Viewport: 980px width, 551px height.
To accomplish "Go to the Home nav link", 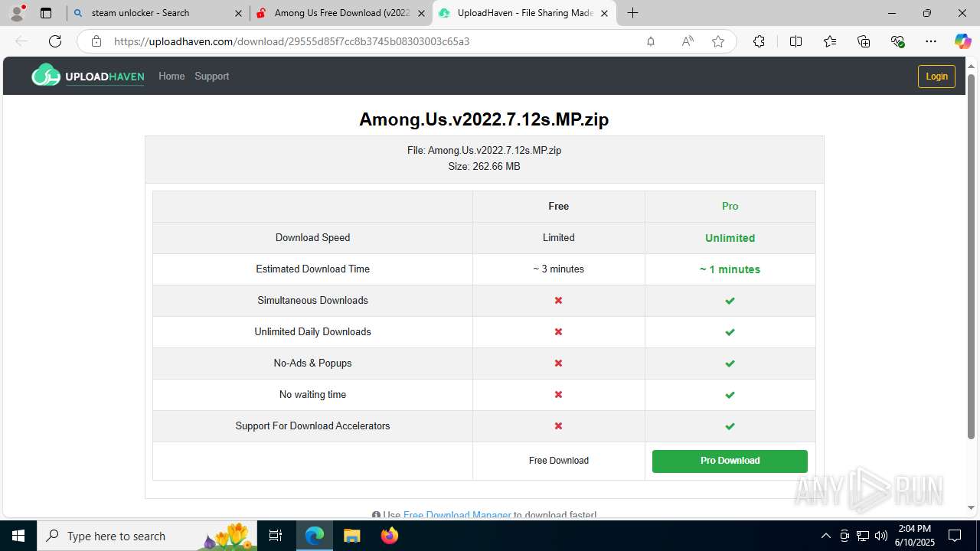I will [x=171, y=76].
